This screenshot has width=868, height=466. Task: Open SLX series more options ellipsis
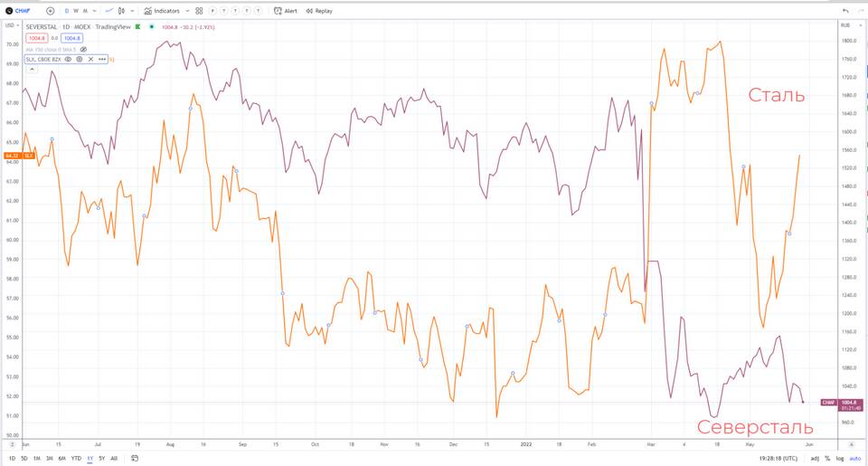(x=102, y=60)
